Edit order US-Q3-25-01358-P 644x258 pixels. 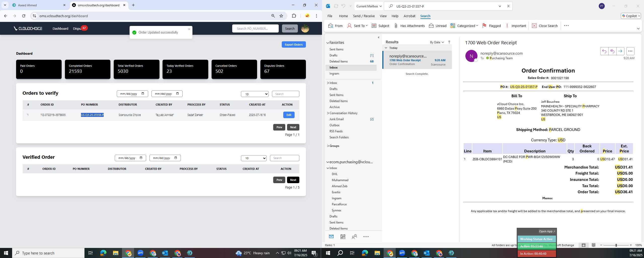tap(289, 115)
